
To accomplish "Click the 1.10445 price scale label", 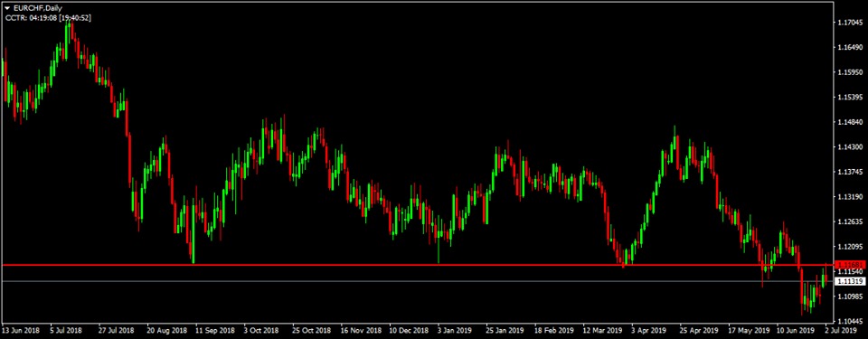I will pyautogui.click(x=850, y=321).
